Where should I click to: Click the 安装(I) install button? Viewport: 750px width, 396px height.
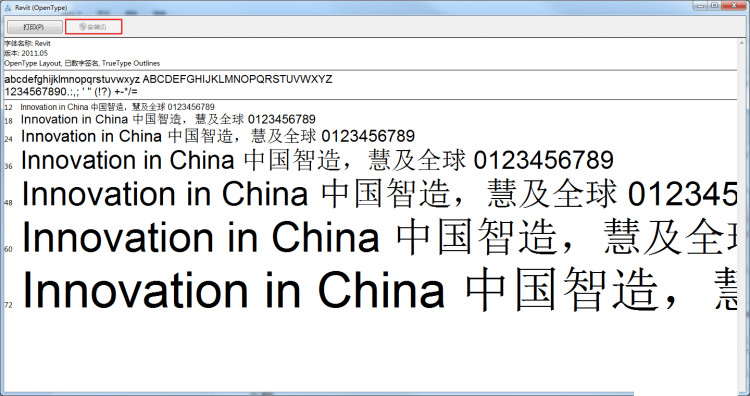(94, 27)
